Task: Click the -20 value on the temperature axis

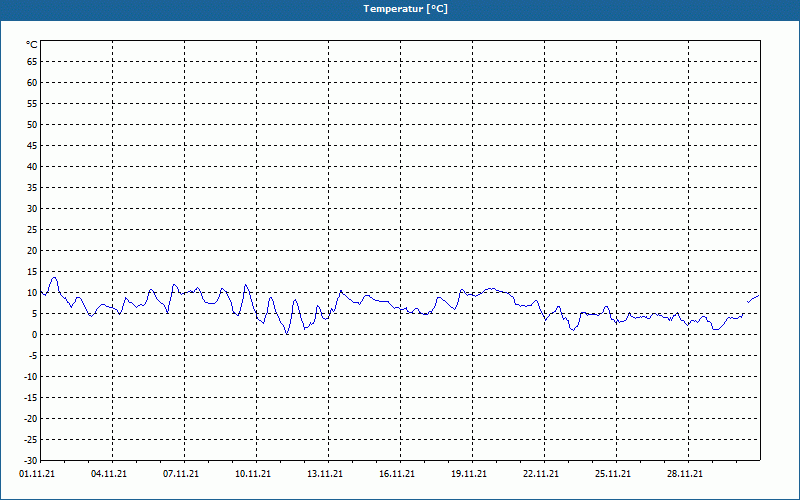Action: click(x=31, y=418)
